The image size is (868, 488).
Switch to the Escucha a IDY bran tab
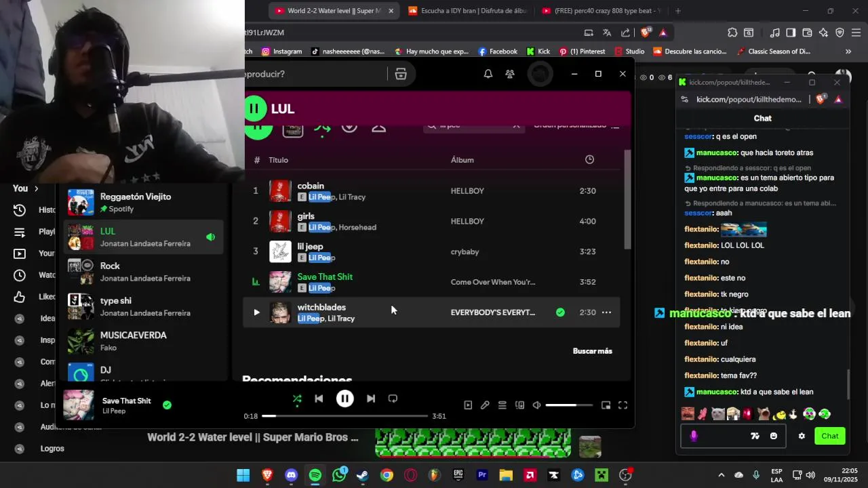tap(467, 11)
